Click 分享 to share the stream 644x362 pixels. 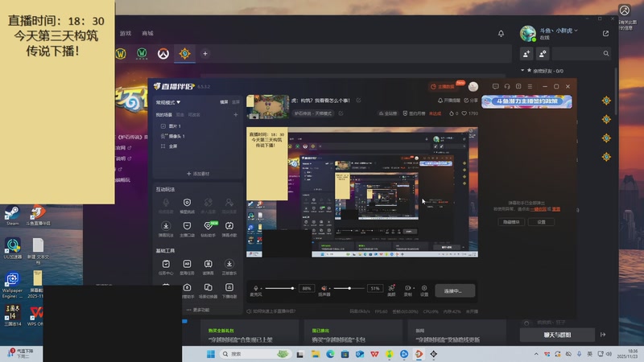471,100
